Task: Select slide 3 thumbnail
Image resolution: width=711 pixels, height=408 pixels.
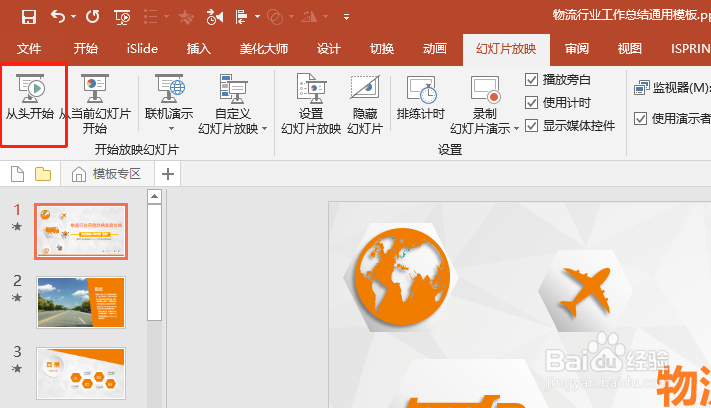Action: (81, 374)
